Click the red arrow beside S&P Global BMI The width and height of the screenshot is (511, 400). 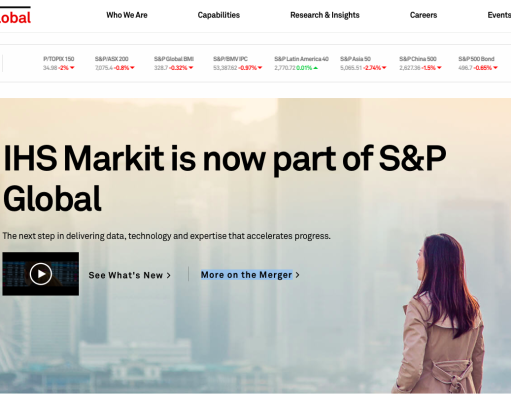point(191,68)
